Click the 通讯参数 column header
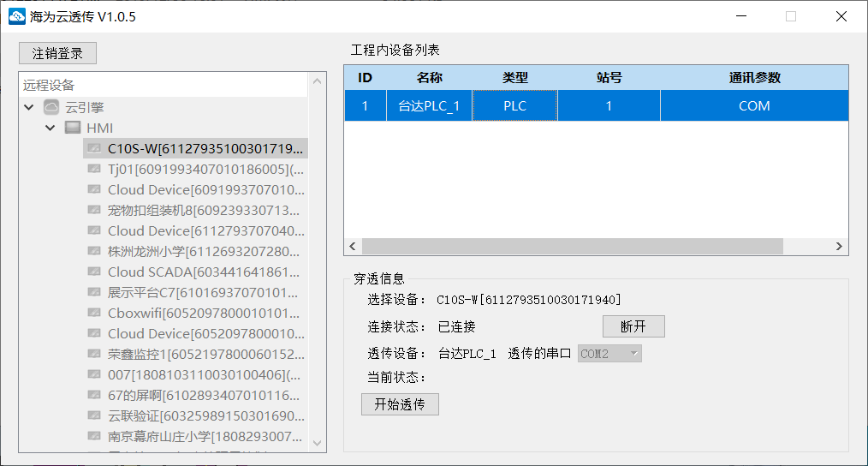868x466 pixels. pyautogui.click(x=754, y=78)
